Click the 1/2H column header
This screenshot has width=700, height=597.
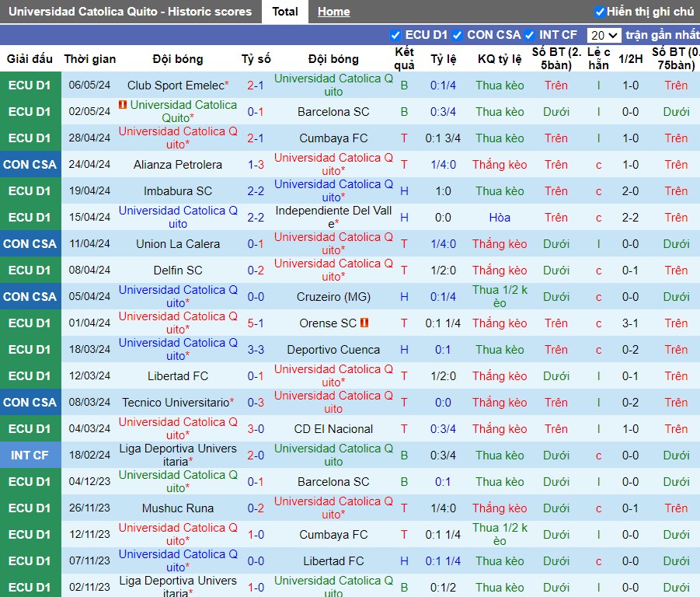pyautogui.click(x=630, y=59)
